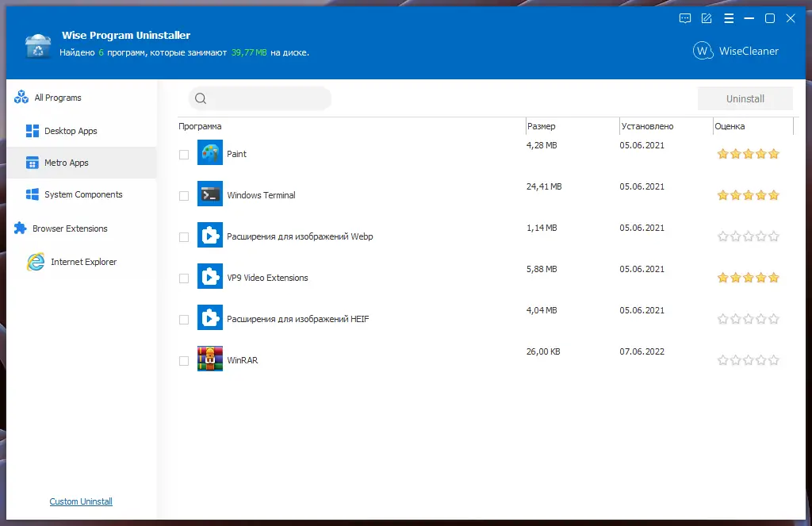Click inside the search field
812x526 pixels.
click(x=262, y=98)
